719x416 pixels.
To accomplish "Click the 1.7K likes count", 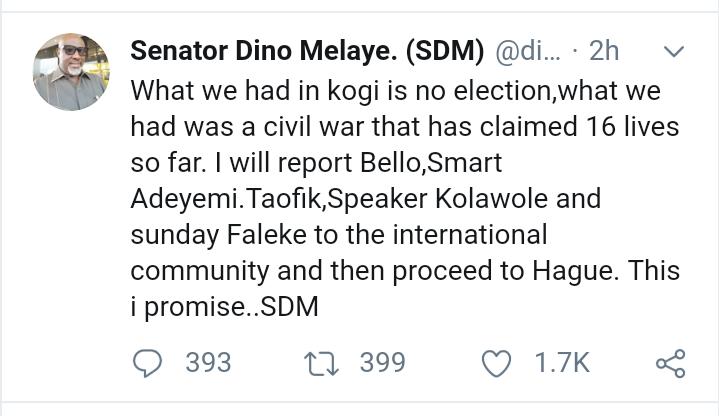I will [x=562, y=363].
